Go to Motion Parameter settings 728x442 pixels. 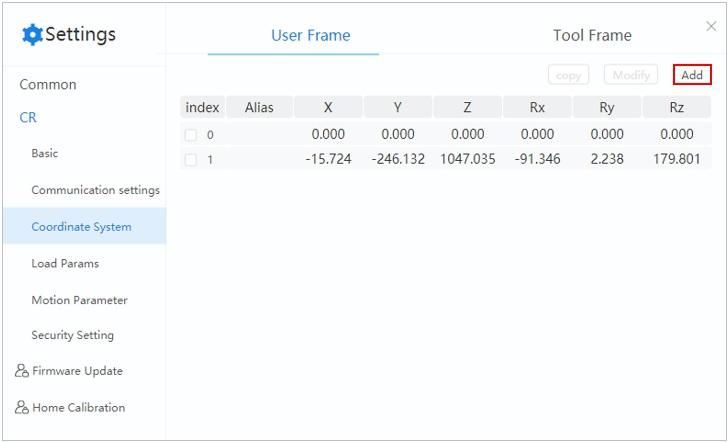tap(79, 300)
